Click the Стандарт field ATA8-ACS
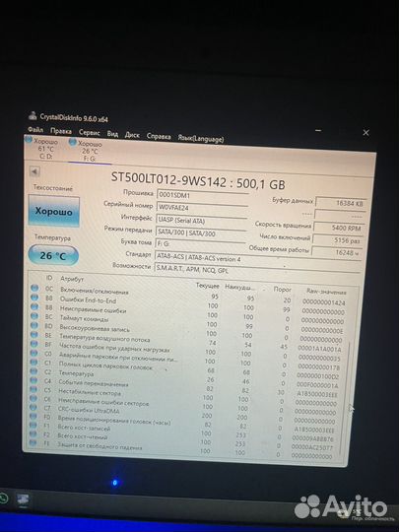 258,258
